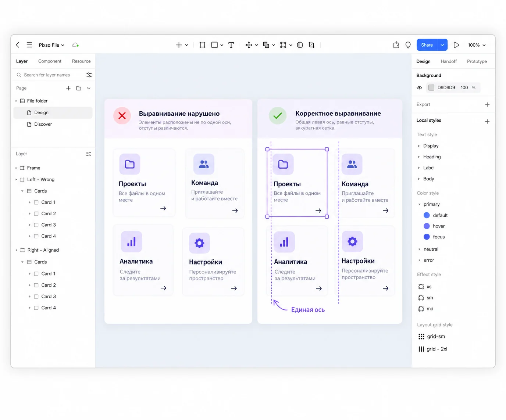Open the 100% zoom dropdown
Viewport: 506px width, 420px height.
click(x=477, y=45)
